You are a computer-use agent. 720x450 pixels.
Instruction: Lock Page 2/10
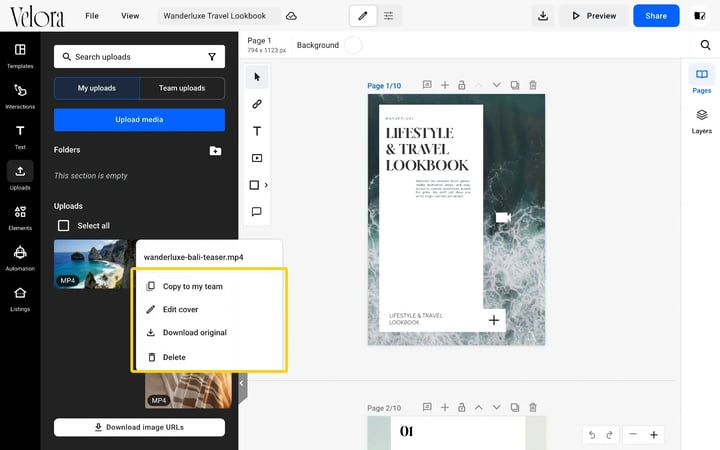click(461, 407)
